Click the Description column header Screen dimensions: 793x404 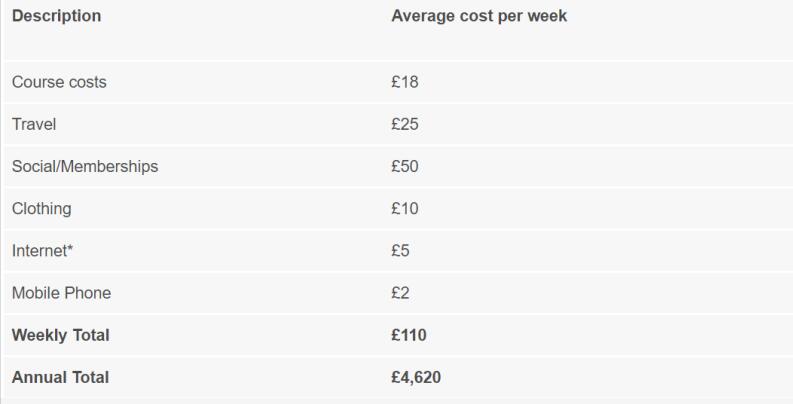point(57,18)
